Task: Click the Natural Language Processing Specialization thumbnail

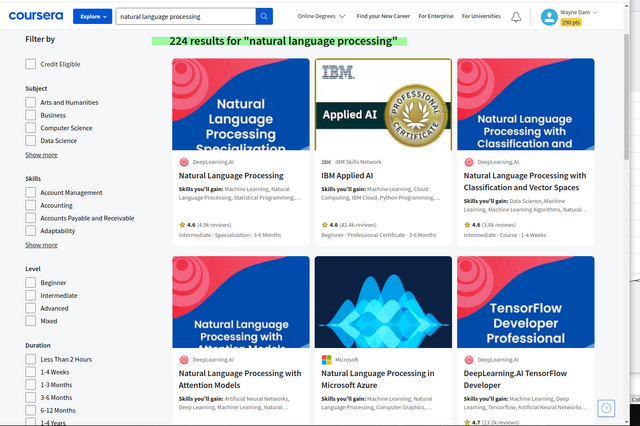Action: (241, 104)
